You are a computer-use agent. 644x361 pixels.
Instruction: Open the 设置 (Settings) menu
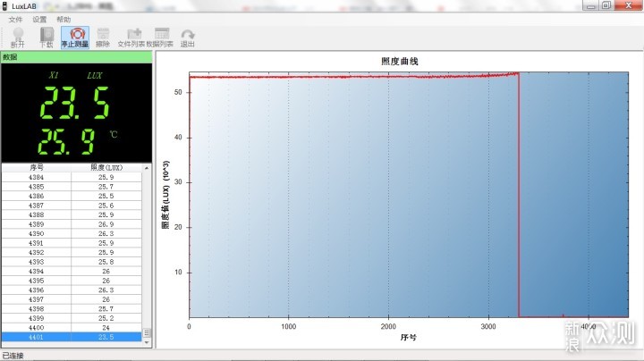click(39, 20)
